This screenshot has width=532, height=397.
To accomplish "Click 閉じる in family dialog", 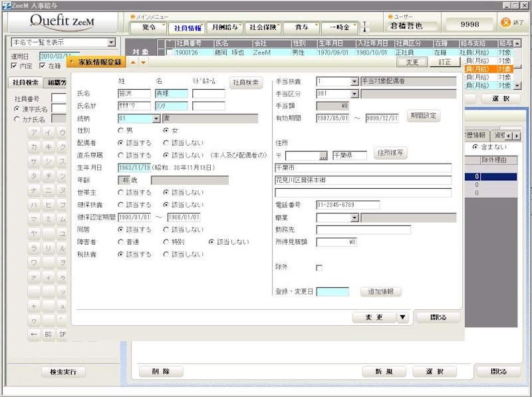I will (x=438, y=317).
